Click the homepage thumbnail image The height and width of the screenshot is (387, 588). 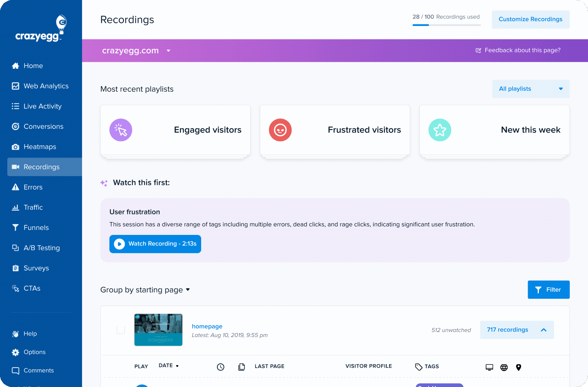pyautogui.click(x=158, y=330)
